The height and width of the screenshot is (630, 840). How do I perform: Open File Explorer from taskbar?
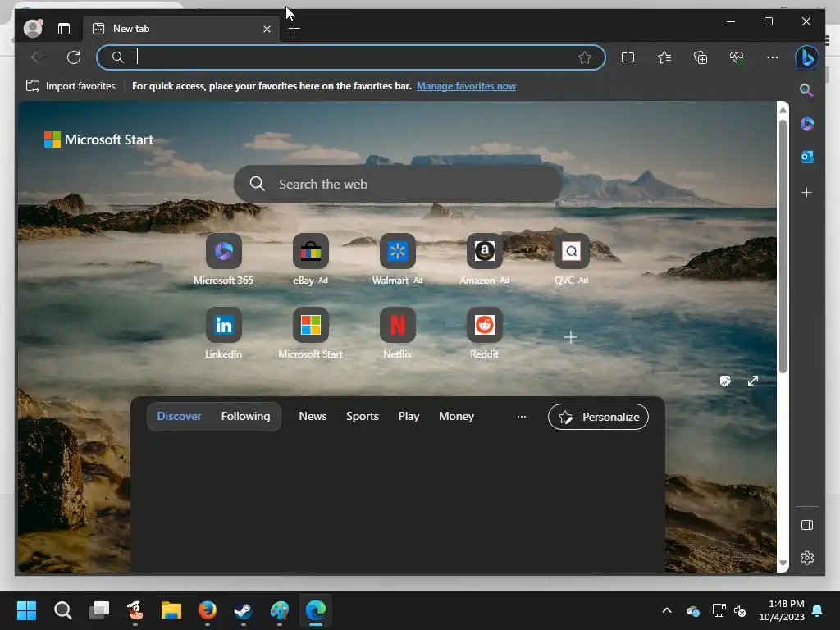(x=171, y=610)
